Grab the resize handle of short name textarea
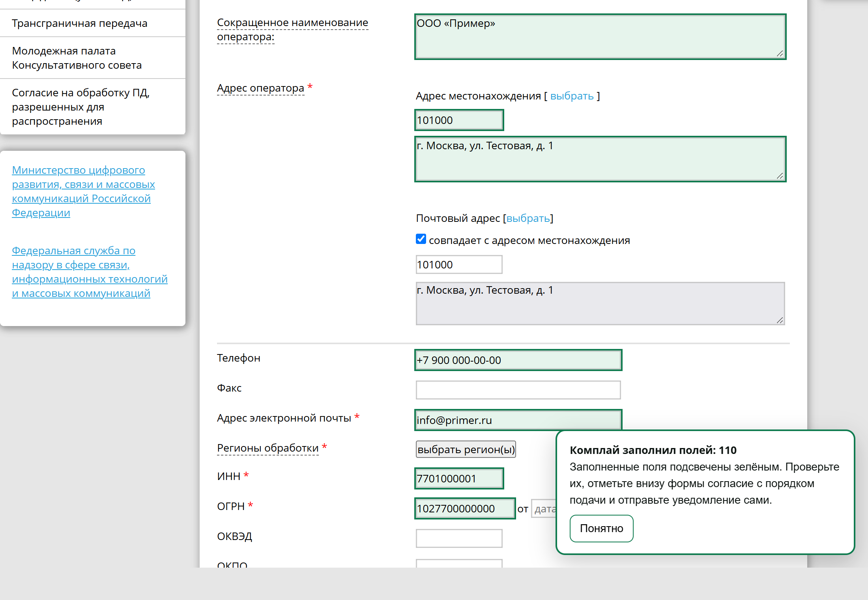Screen dimensions: 868x600 coord(780,54)
